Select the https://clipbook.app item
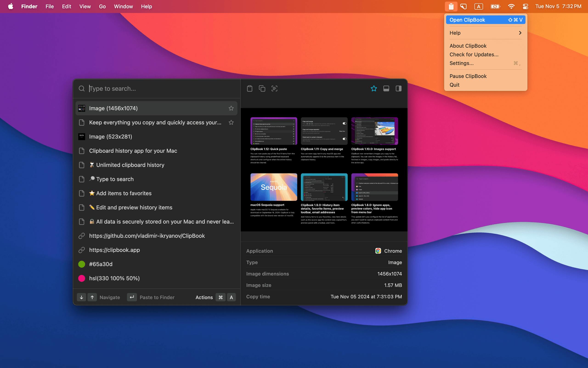This screenshot has height=368, width=588. pos(156,250)
